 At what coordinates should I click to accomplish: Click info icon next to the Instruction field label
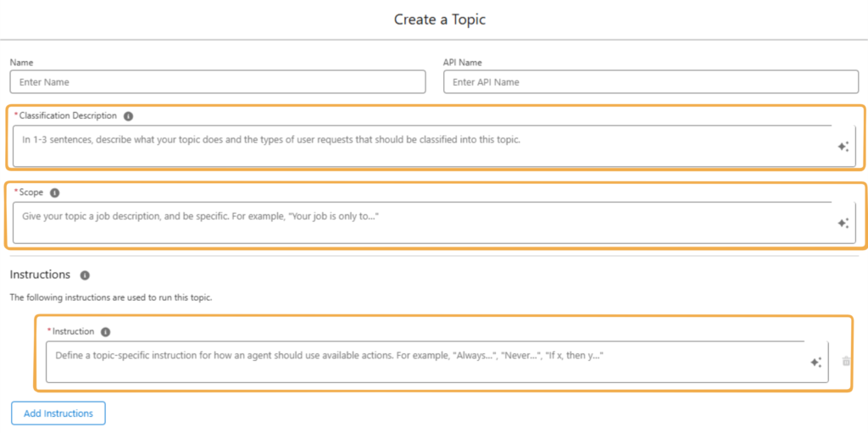pos(106,332)
